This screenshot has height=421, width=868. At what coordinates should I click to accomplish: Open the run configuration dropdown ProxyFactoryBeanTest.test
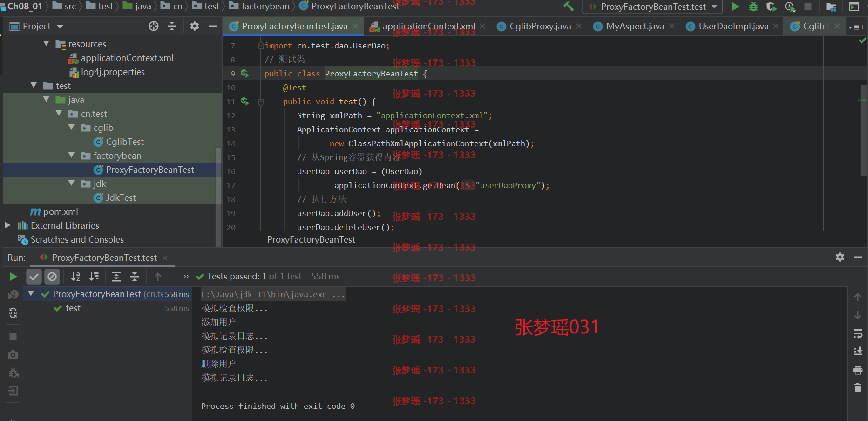tap(652, 7)
